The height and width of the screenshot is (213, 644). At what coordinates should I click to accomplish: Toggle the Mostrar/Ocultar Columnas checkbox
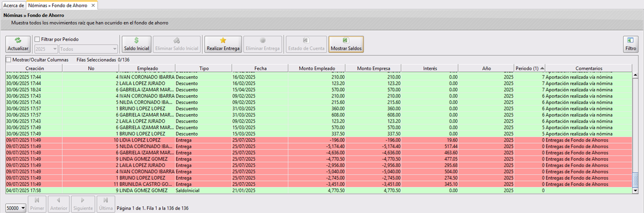8,59
